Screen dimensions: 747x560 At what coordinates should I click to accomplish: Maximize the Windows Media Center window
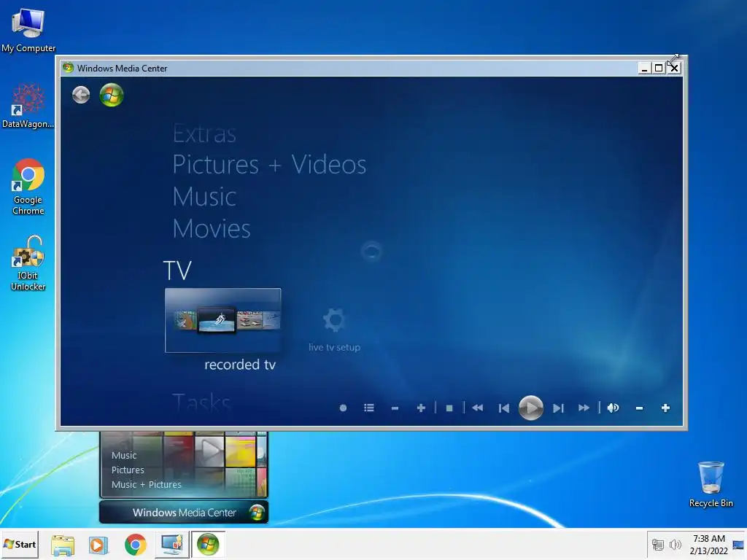(659, 68)
